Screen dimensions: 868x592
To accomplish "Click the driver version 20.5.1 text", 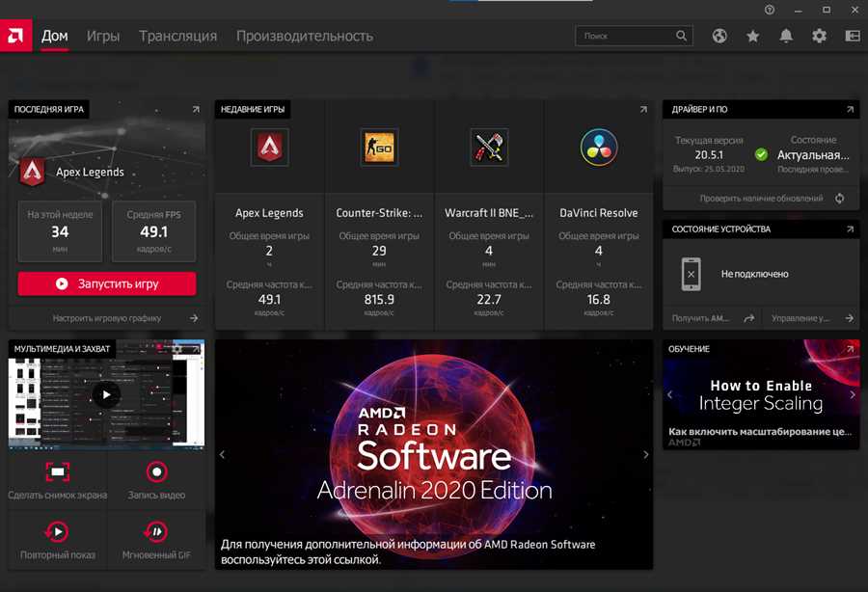I will [x=709, y=155].
